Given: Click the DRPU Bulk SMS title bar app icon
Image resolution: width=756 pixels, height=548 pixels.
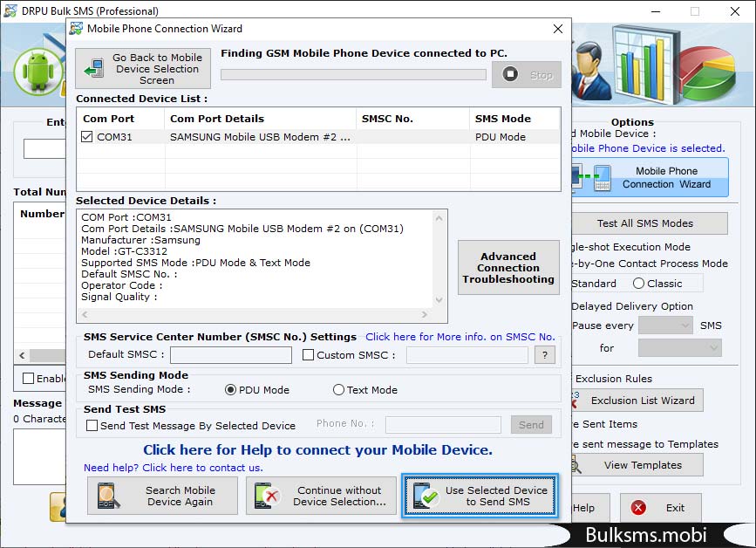Looking at the screenshot, I should (x=10, y=10).
